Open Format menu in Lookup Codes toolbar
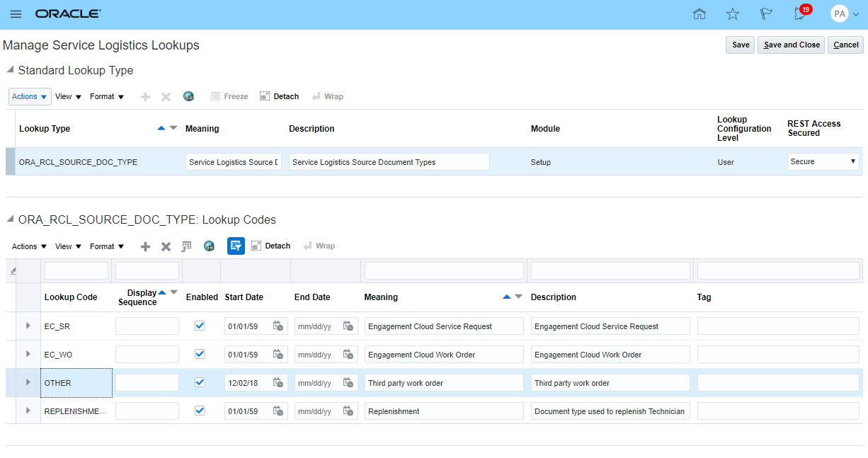Screen dimensions: 868x458 107,246
